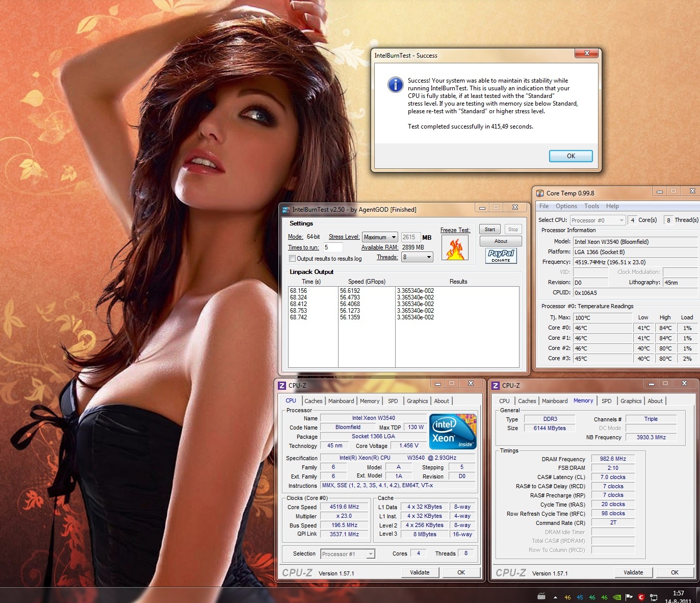700x603 pixels.
Task: Click the Frequency field in Core Temp
Action: pyautogui.click(x=635, y=262)
